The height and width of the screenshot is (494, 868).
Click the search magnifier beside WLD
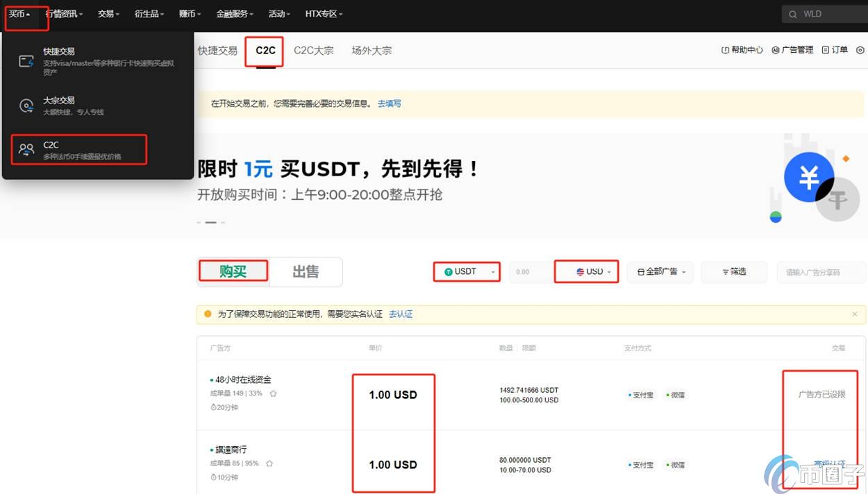792,13
